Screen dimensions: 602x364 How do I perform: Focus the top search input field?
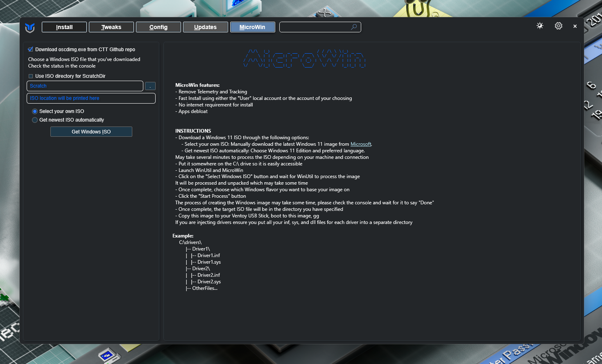(315, 27)
